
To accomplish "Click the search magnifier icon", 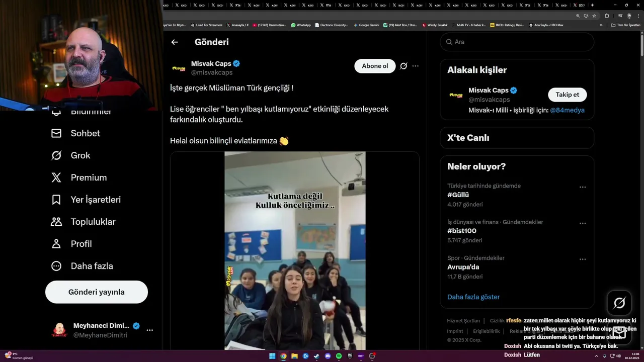I will pyautogui.click(x=449, y=42).
